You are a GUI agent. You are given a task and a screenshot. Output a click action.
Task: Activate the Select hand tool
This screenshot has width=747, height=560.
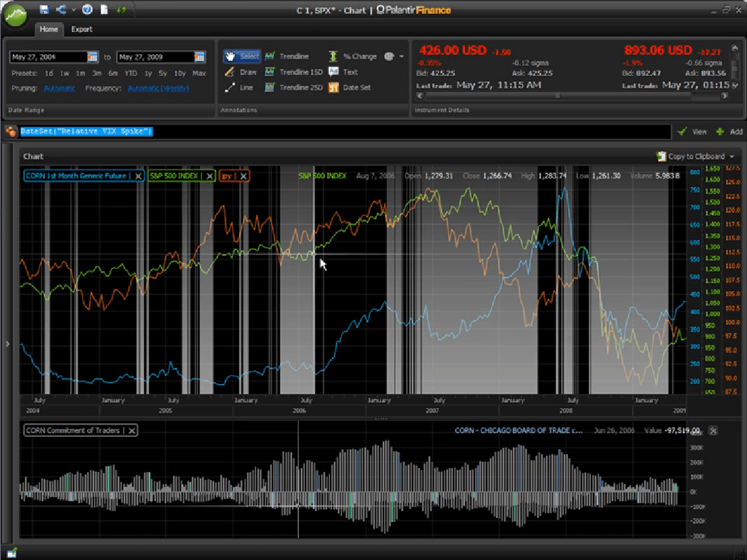point(242,56)
